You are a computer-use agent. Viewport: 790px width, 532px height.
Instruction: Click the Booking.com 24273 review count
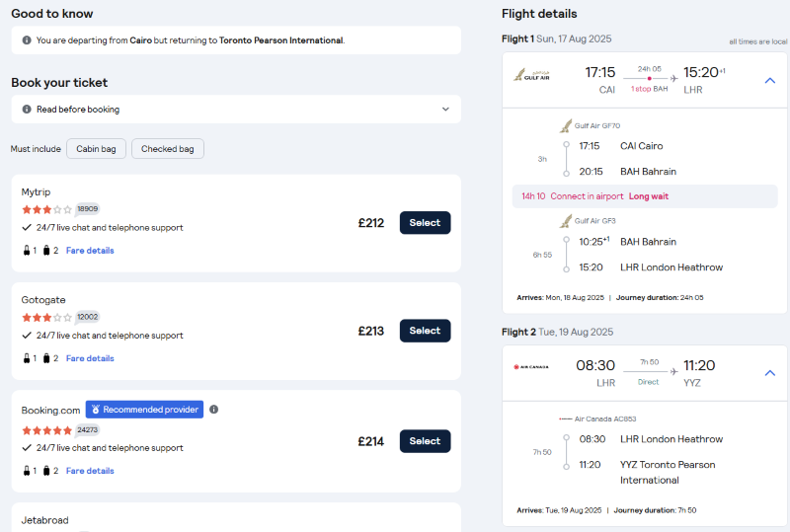(x=88, y=429)
